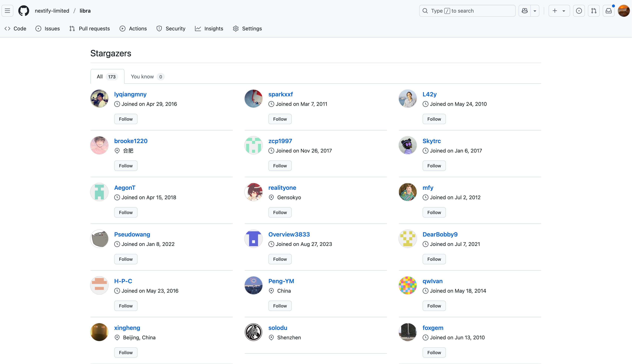632x364 pixels.
Task: Open the Settings repository tab
Action: pyautogui.click(x=247, y=29)
